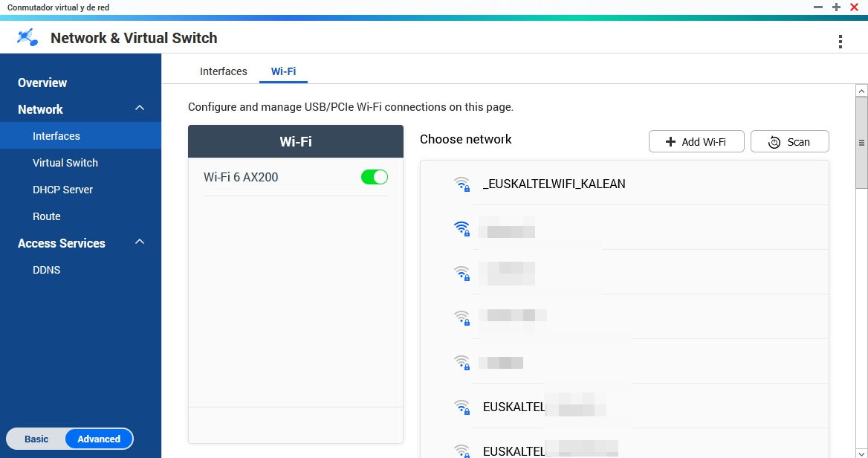This screenshot has width=868, height=458.
Task: Click Wi-Fi icon beside first EUSKALTEL network
Action: coord(462,407)
